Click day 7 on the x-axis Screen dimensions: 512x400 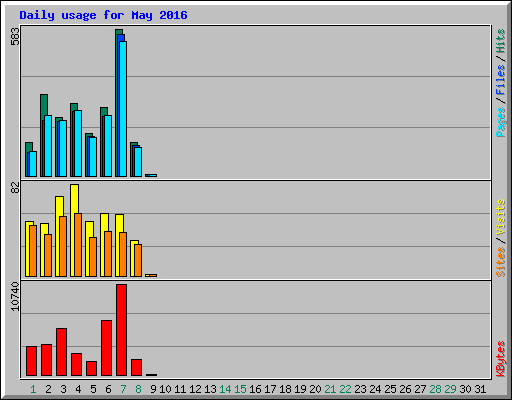(123, 389)
